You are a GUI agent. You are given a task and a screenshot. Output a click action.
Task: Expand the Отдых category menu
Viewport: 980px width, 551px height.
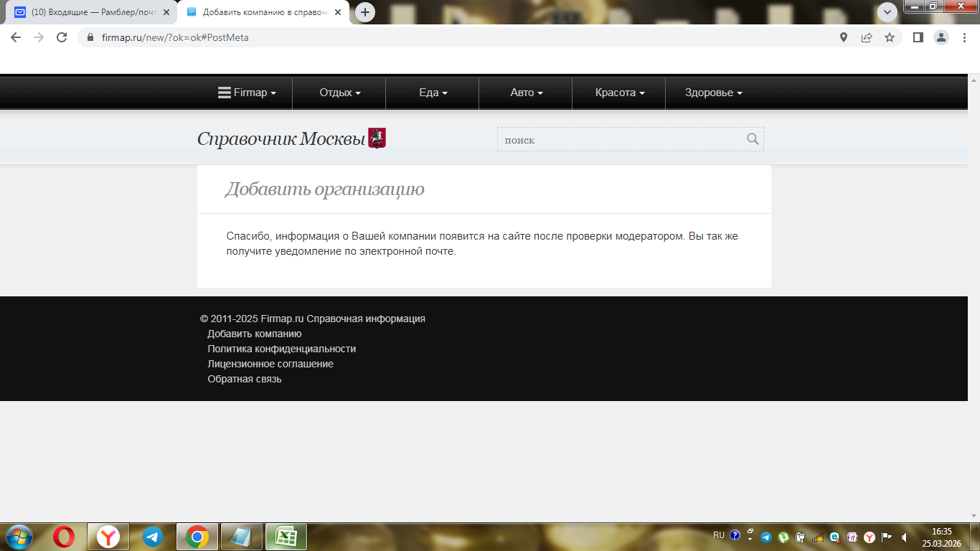click(x=340, y=93)
